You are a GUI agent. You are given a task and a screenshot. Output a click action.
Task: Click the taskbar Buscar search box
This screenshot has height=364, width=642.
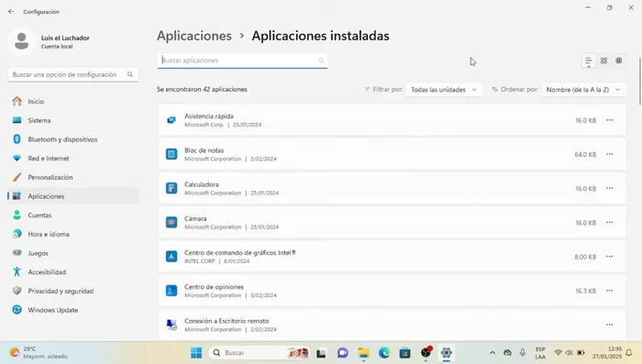pyautogui.click(x=260, y=352)
